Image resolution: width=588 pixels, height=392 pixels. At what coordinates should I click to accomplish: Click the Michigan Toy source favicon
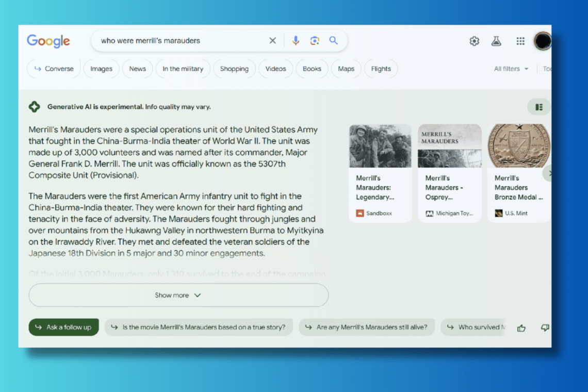pyautogui.click(x=429, y=213)
